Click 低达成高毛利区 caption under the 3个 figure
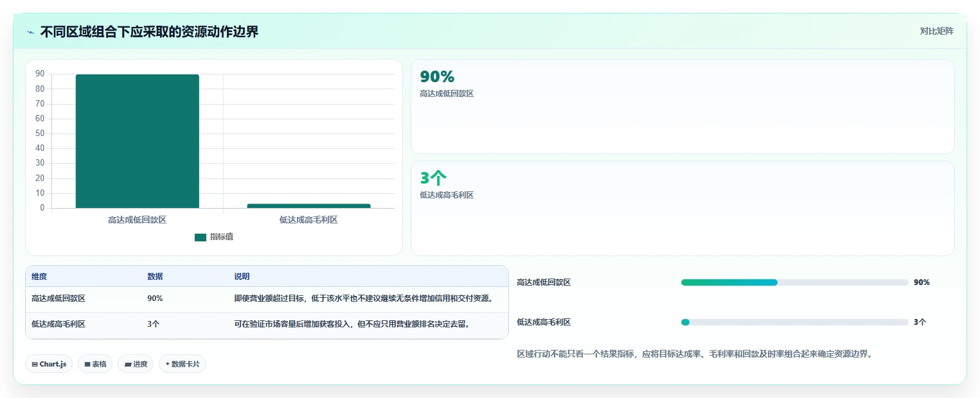This screenshot has width=980, height=398. pyautogui.click(x=447, y=195)
